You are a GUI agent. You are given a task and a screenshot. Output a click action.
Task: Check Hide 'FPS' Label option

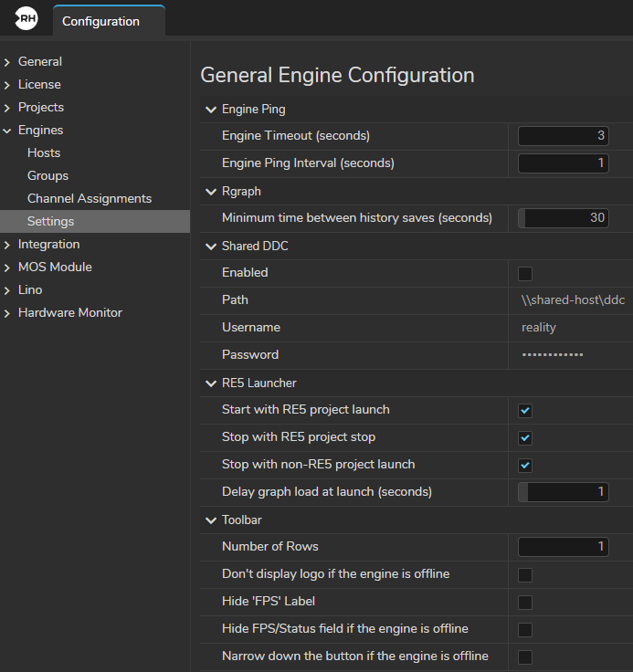pos(525,602)
